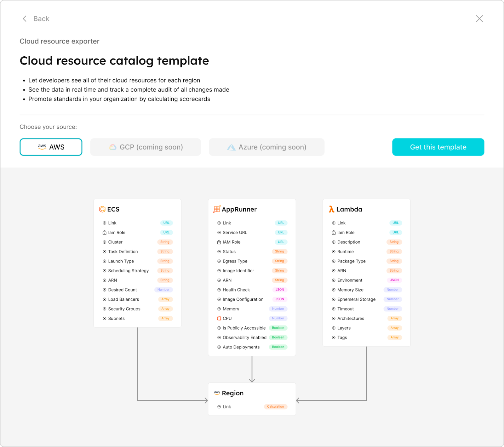Click the circle icon next to Cluster
The height and width of the screenshot is (447, 504).
click(x=104, y=242)
